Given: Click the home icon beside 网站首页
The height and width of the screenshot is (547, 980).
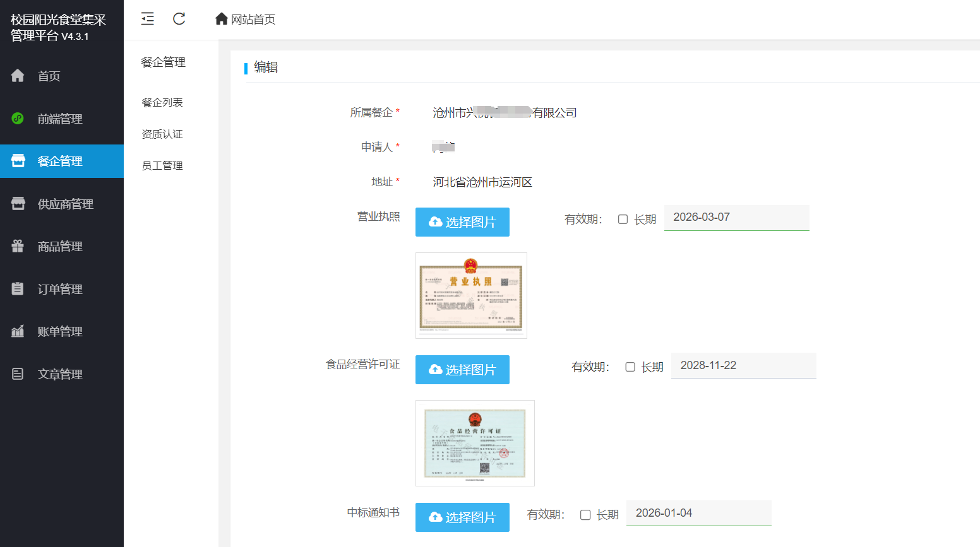Looking at the screenshot, I should coord(221,19).
